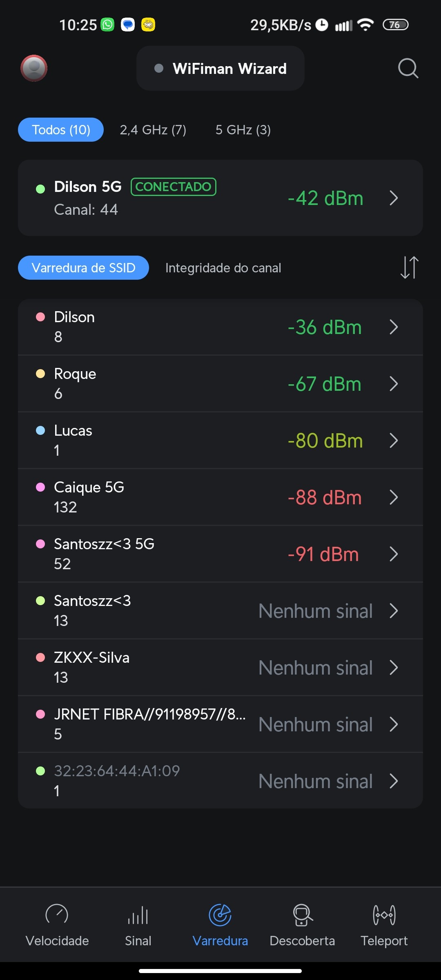The width and height of the screenshot is (441, 980).
Task: Filter networks by 5 GHz (3)
Action: tap(243, 130)
